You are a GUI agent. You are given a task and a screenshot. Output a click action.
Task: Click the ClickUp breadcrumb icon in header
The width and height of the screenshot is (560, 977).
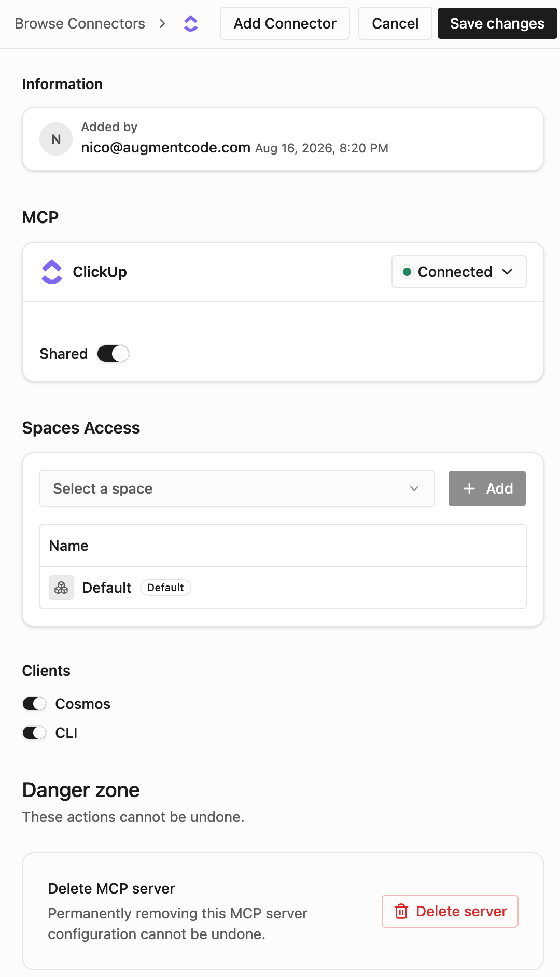[191, 23]
